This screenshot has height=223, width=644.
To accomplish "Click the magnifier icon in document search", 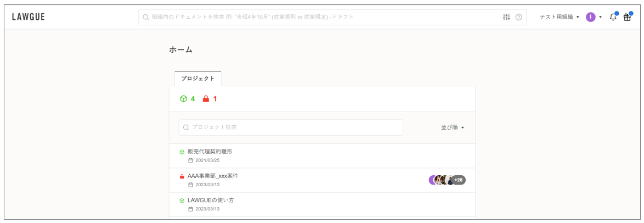I will coord(146,17).
